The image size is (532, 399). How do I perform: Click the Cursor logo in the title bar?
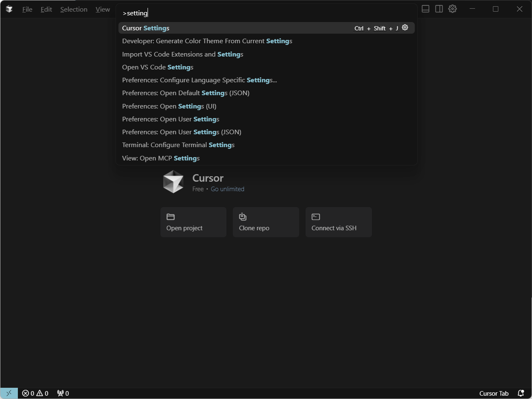pyautogui.click(x=9, y=9)
